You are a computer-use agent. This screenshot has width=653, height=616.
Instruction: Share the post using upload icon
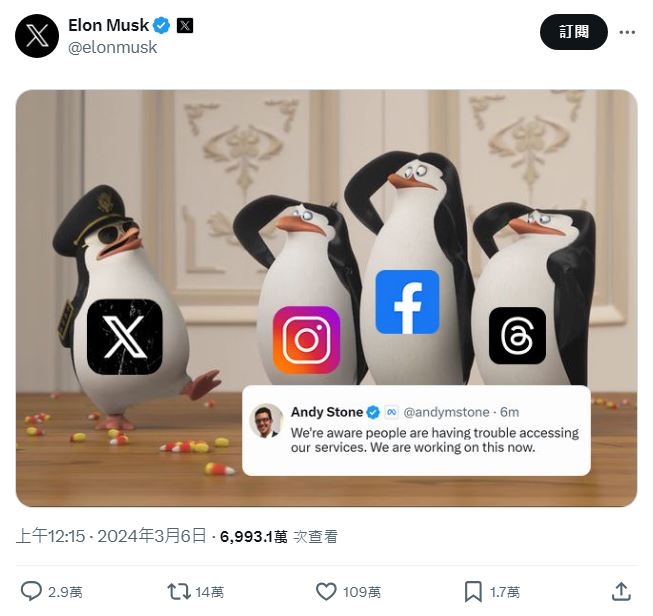click(621, 591)
